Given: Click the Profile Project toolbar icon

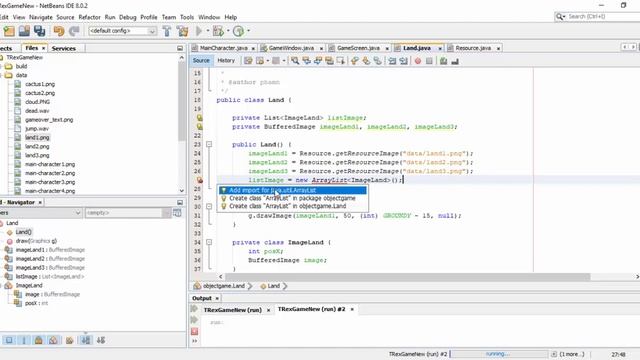Looking at the screenshot, I should coord(239,31).
